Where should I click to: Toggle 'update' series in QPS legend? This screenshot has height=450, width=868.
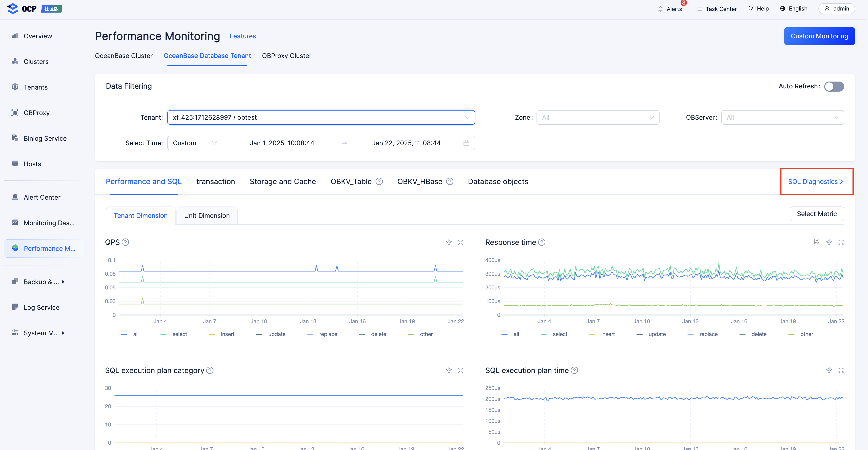[x=271, y=334]
